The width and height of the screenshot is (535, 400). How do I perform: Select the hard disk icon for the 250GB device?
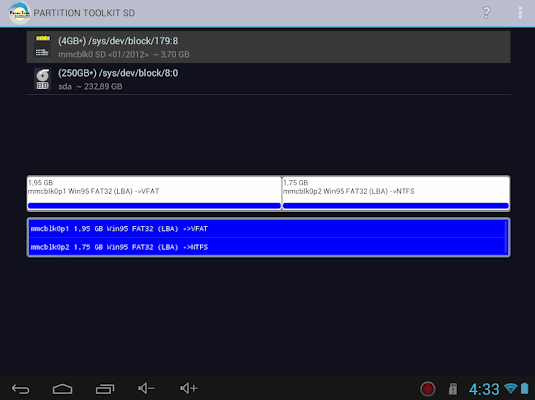43,79
